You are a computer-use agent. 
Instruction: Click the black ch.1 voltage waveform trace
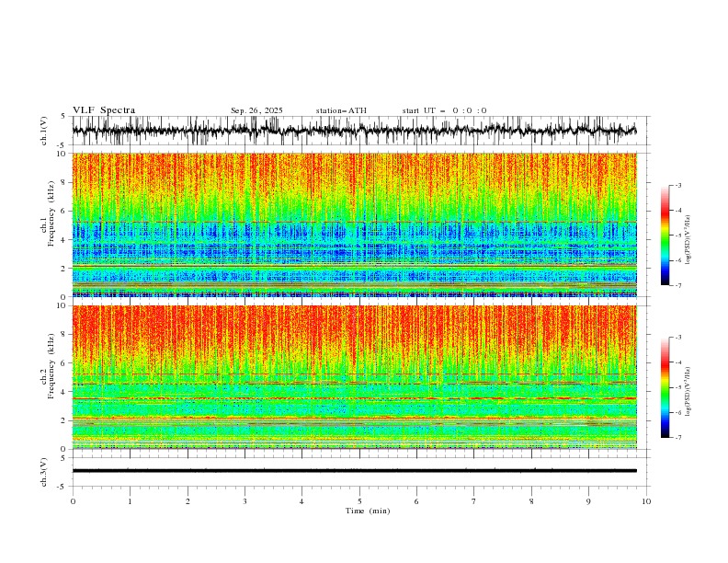pos(354,130)
